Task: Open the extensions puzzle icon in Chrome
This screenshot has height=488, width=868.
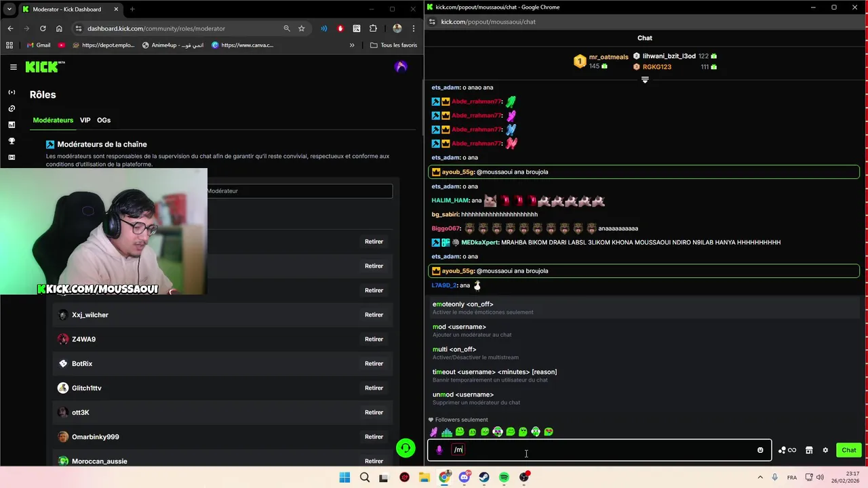Action: click(x=374, y=28)
